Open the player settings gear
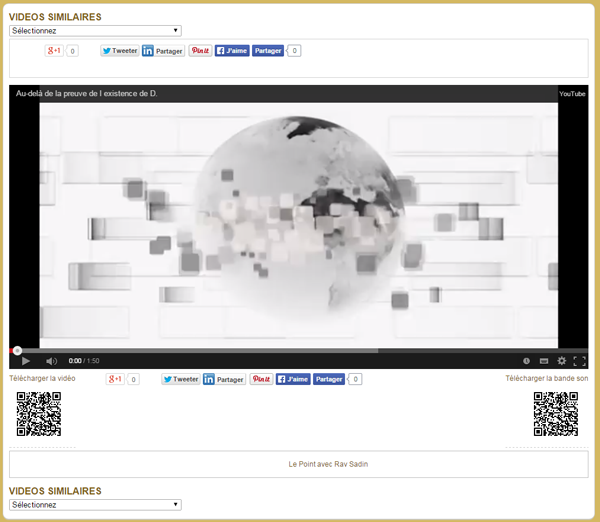The width and height of the screenshot is (600, 522). [562, 361]
